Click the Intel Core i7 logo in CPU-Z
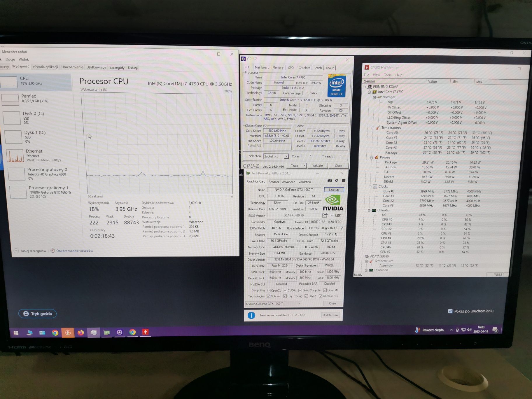The image size is (532, 399). pyautogui.click(x=337, y=85)
